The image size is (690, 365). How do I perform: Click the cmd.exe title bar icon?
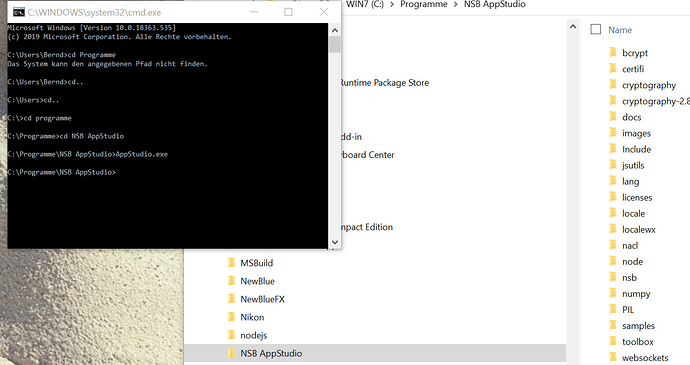coord(18,12)
